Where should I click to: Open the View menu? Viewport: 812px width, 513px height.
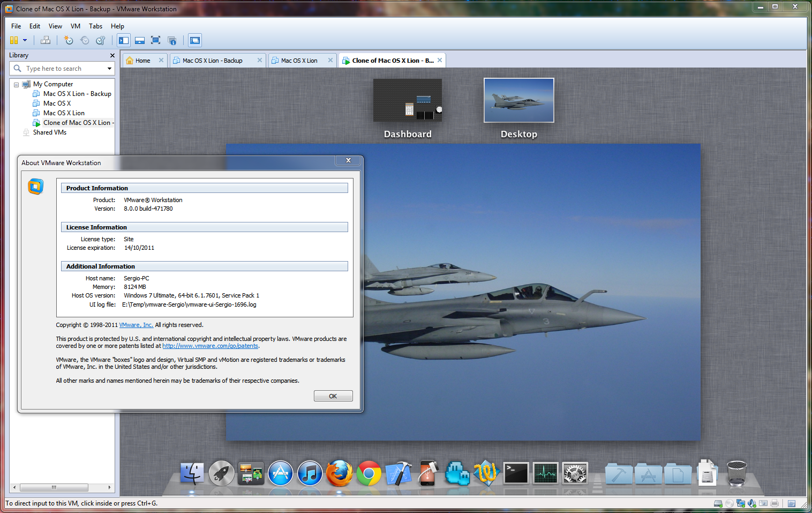(55, 26)
